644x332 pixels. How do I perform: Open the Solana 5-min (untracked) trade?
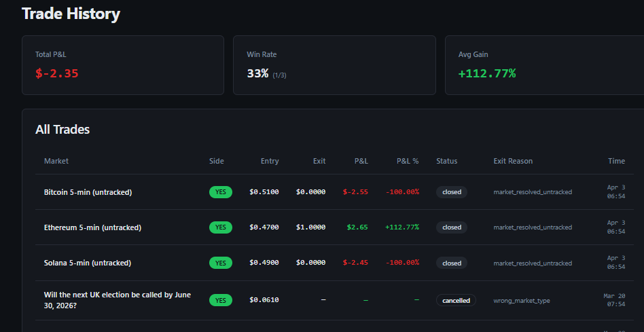(x=88, y=263)
